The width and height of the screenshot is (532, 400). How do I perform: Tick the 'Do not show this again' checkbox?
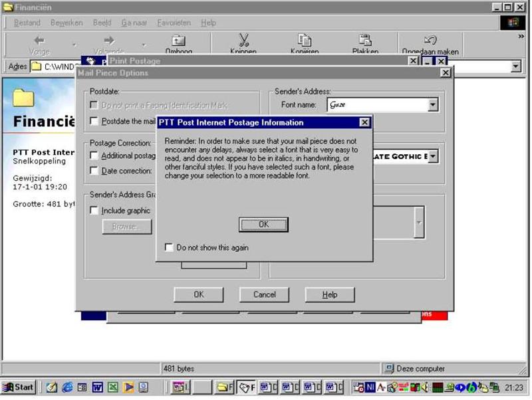pos(169,247)
